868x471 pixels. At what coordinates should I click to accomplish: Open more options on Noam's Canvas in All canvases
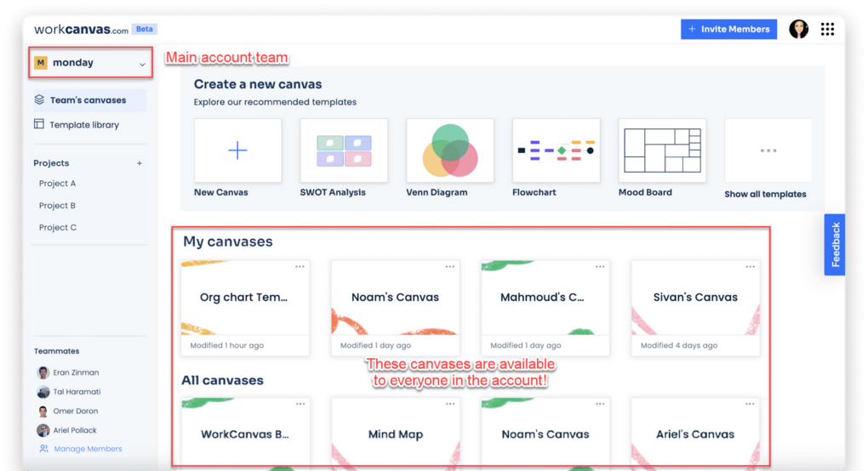pyautogui.click(x=600, y=404)
